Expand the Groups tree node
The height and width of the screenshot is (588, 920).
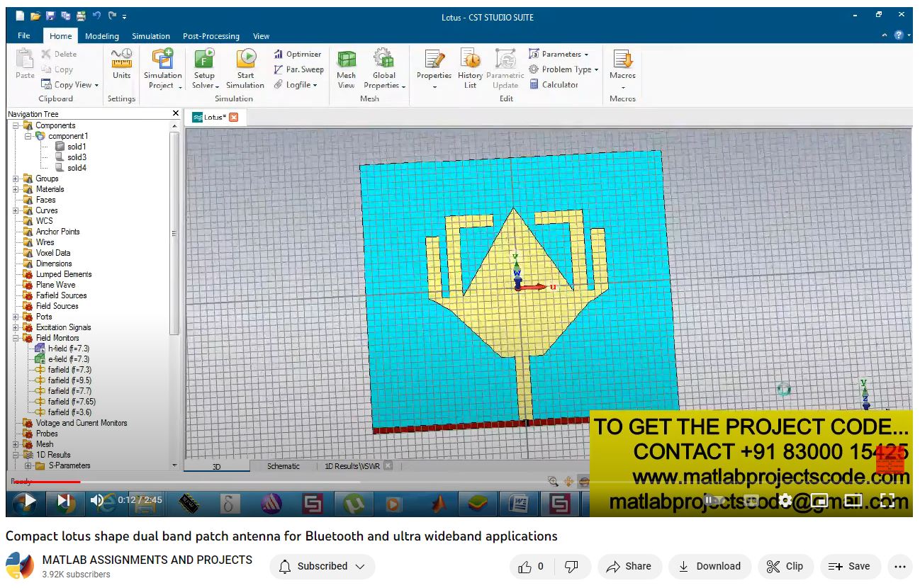pos(16,179)
